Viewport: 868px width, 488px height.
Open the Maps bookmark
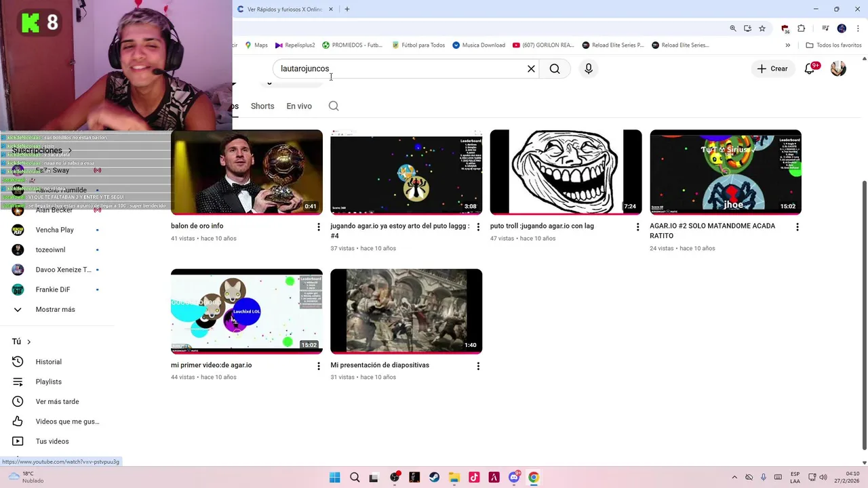(x=256, y=45)
